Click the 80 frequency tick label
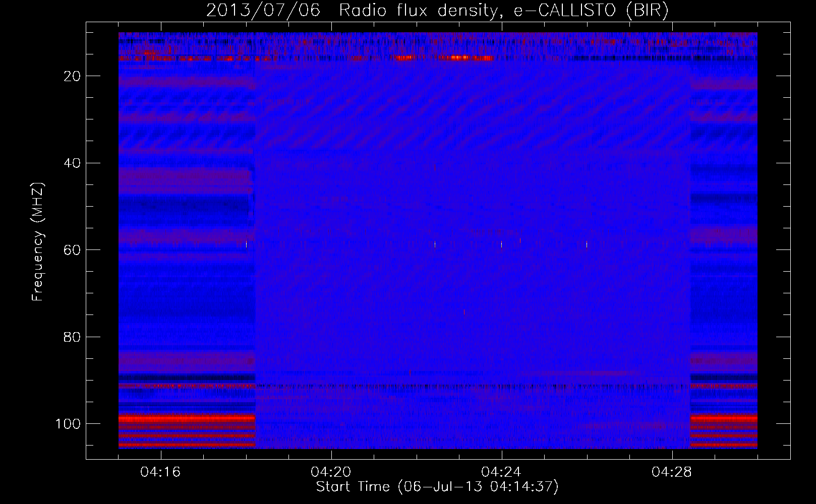 point(72,337)
